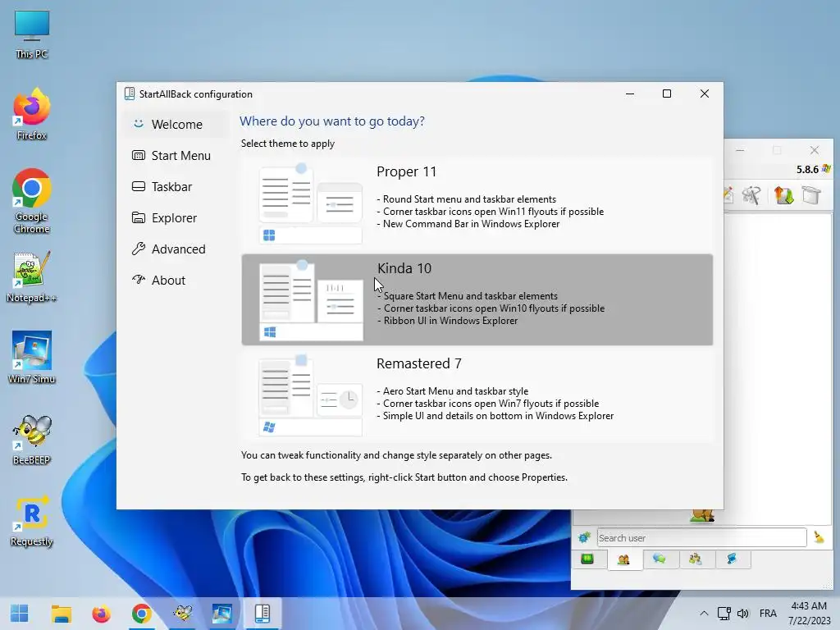Screen dimensions: 840x630
Task: Minimize the StartAllBack configuration window
Action: coord(630,94)
